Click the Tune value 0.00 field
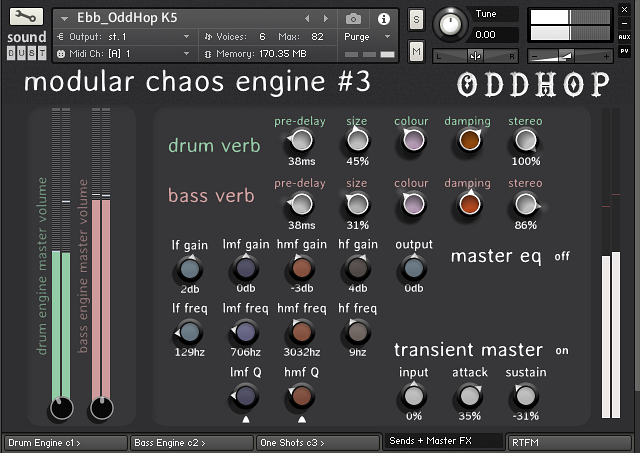Screen dimensions: 640x453 pos(495,35)
